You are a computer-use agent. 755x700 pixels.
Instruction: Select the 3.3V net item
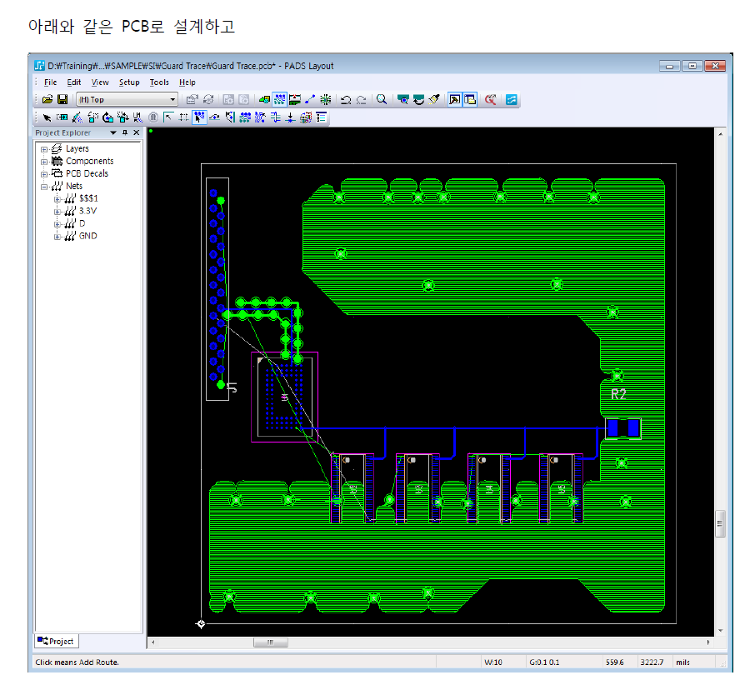(87, 212)
